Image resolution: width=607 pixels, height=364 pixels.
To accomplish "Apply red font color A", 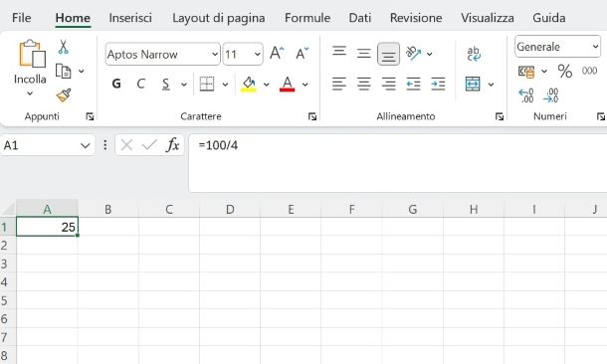I will 287,84.
